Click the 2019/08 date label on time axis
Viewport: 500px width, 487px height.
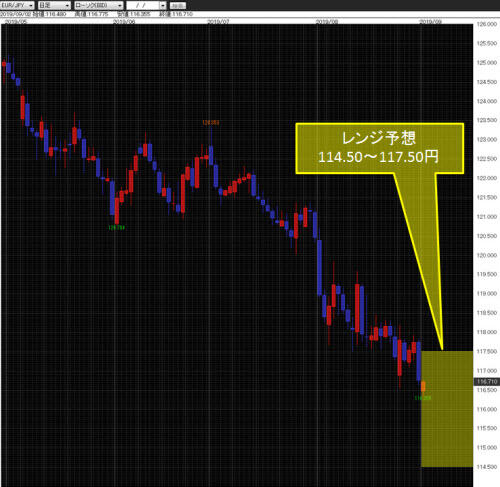coord(327,22)
